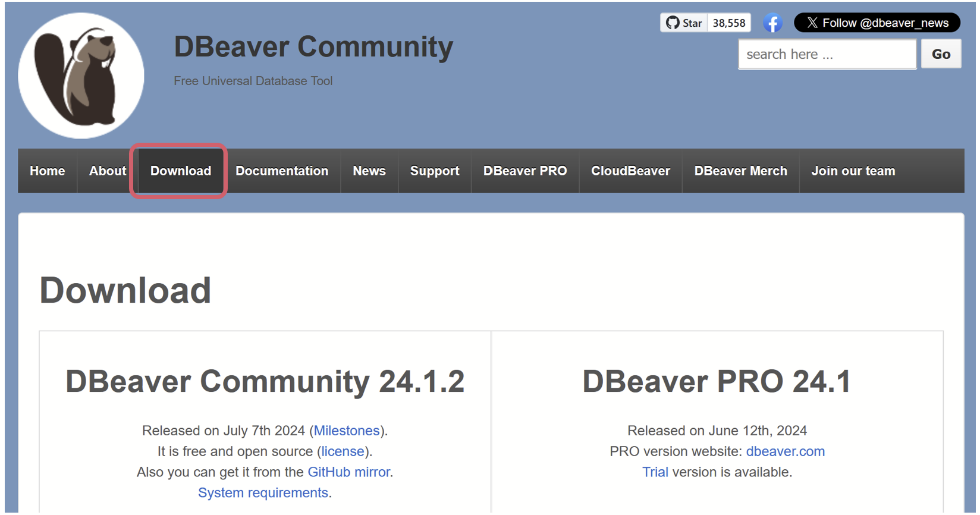Open the System requirements link
Image resolution: width=980 pixels, height=515 pixels.
pyautogui.click(x=263, y=493)
